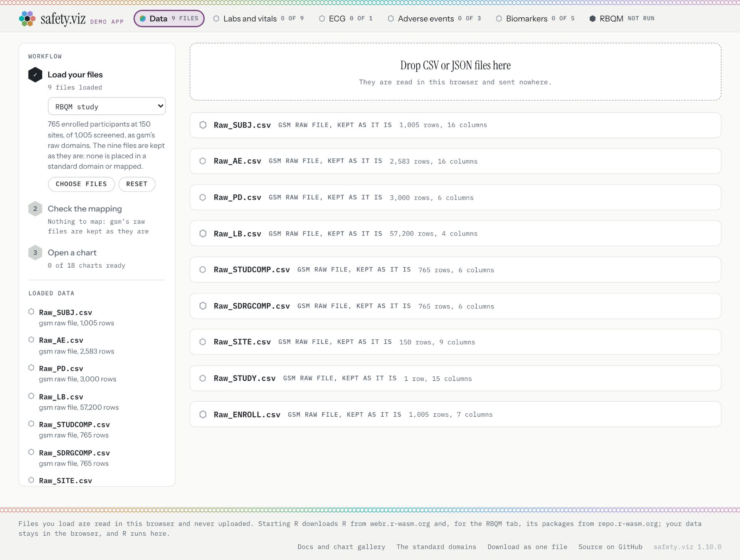Click the Check the mapping step heading
Screen dimensions: 740x560
point(85,209)
